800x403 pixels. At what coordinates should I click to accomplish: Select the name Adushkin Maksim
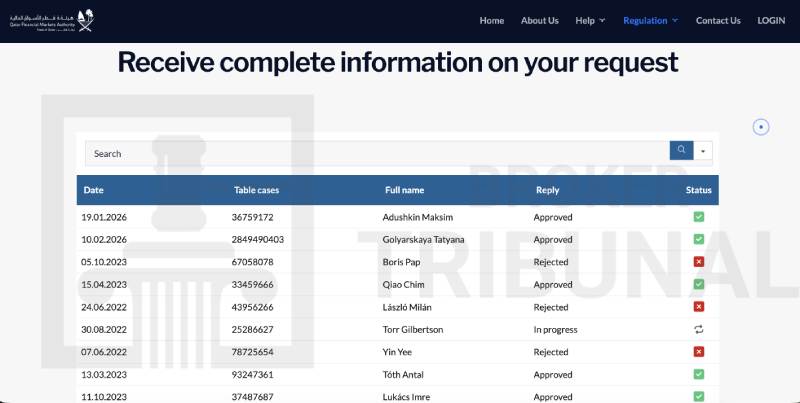click(x=418, y=217)
